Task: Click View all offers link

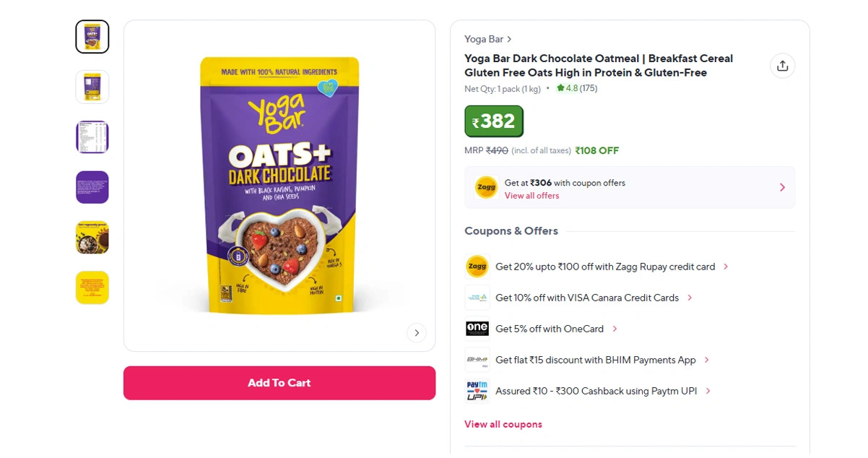Action: 531,196
